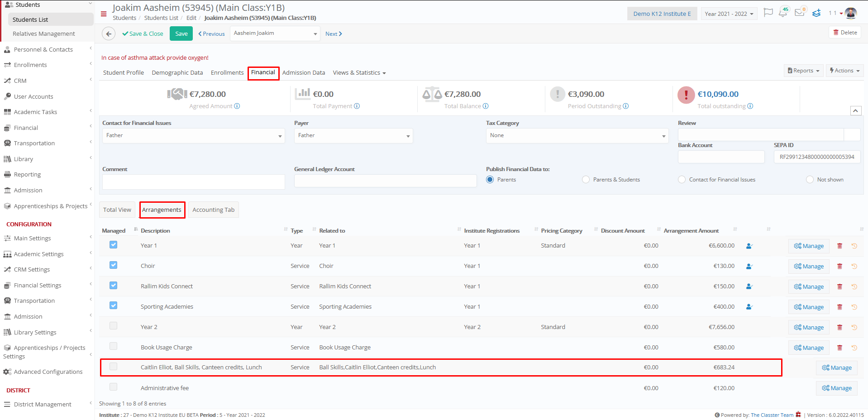Open the Year 2021 - 2022 dropdown
This screenshot has height=420, width=868.
click(x=729, y=14)
